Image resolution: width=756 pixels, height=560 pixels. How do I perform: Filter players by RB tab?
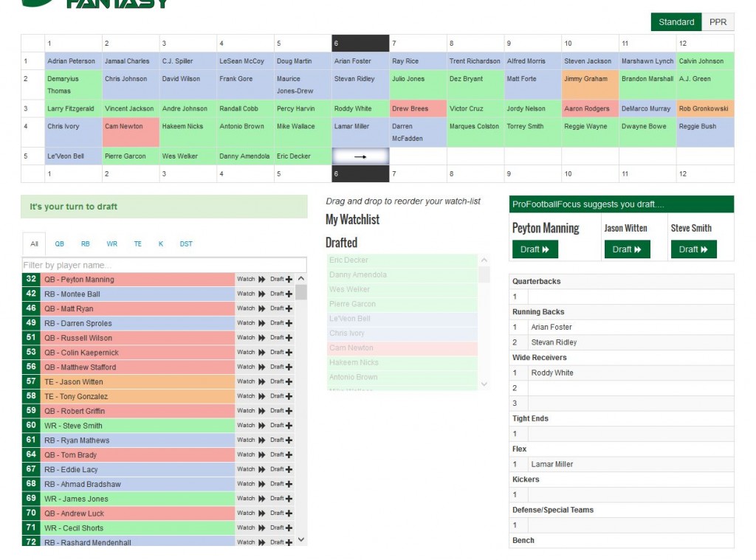click(x=86, y=244)
